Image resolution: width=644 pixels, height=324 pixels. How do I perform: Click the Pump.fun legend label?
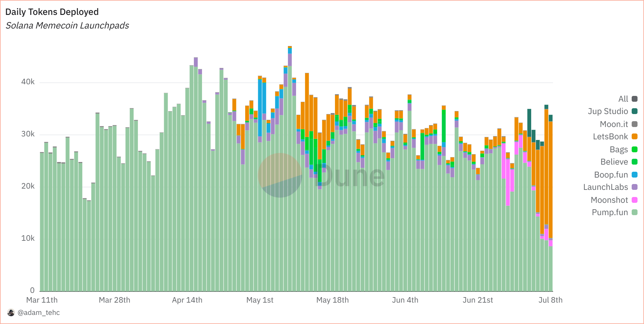[610, 213]
